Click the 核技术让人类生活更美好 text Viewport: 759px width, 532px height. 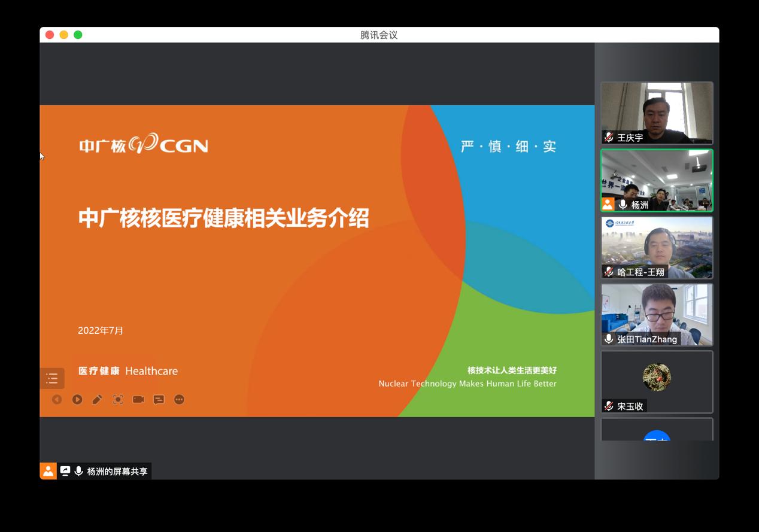[x=512, y=370]
